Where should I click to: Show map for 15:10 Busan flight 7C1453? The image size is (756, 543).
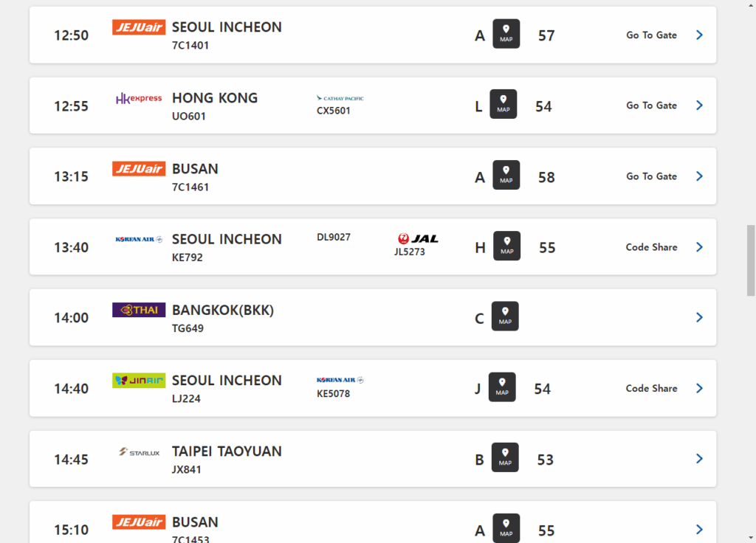pos(506,528)
